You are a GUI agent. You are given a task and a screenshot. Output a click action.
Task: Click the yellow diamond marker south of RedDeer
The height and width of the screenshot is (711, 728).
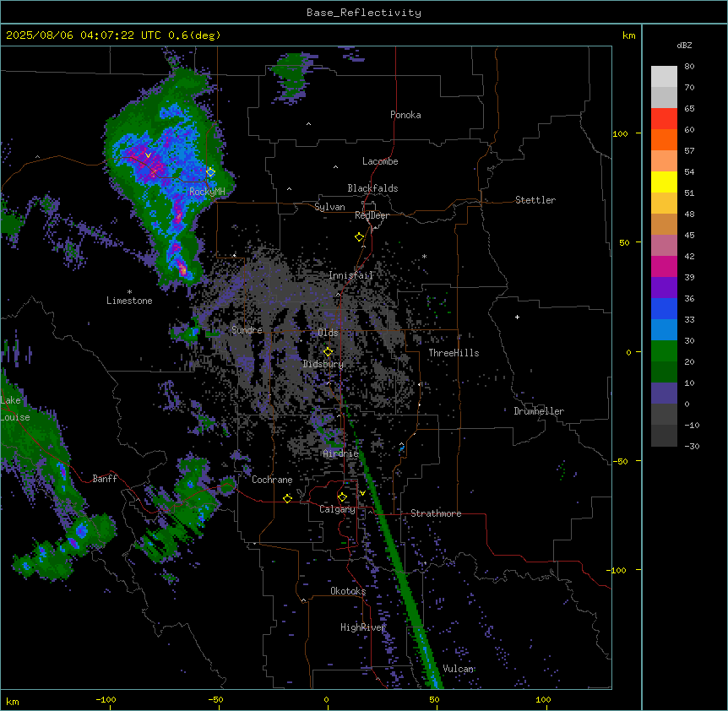[360, 237]
